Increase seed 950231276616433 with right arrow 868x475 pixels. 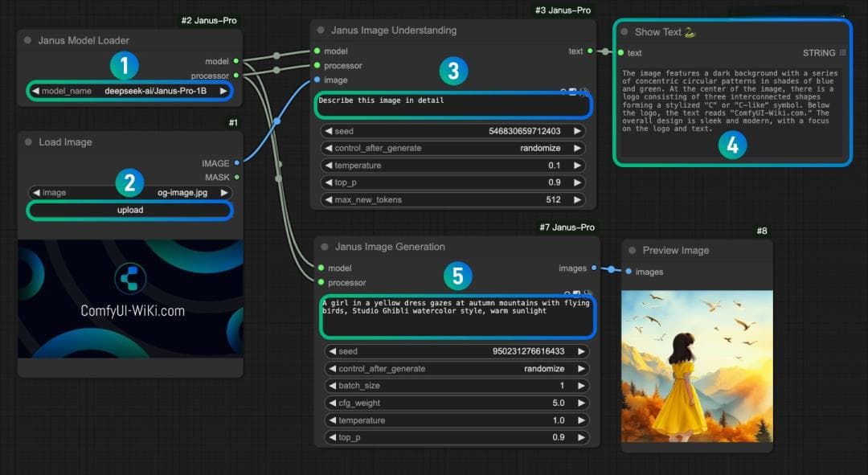581,351
